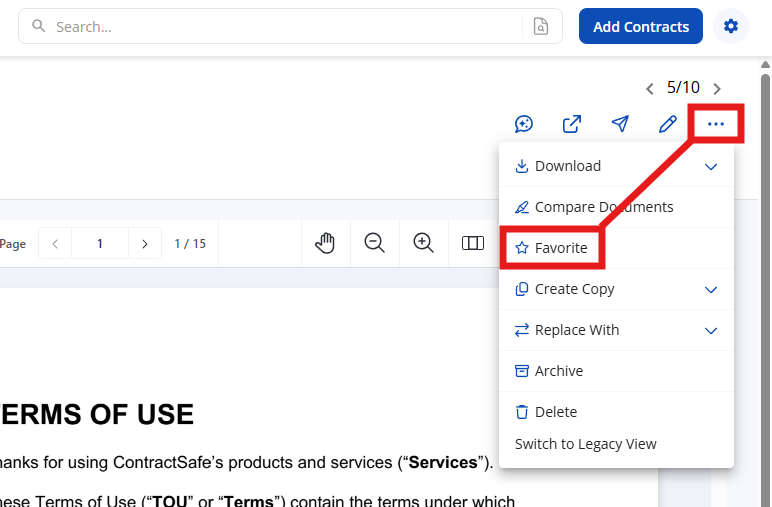Viewport: 772px width, 507px height.
Task: Zoom in with the plus magnifier
Action: (423, 243)
